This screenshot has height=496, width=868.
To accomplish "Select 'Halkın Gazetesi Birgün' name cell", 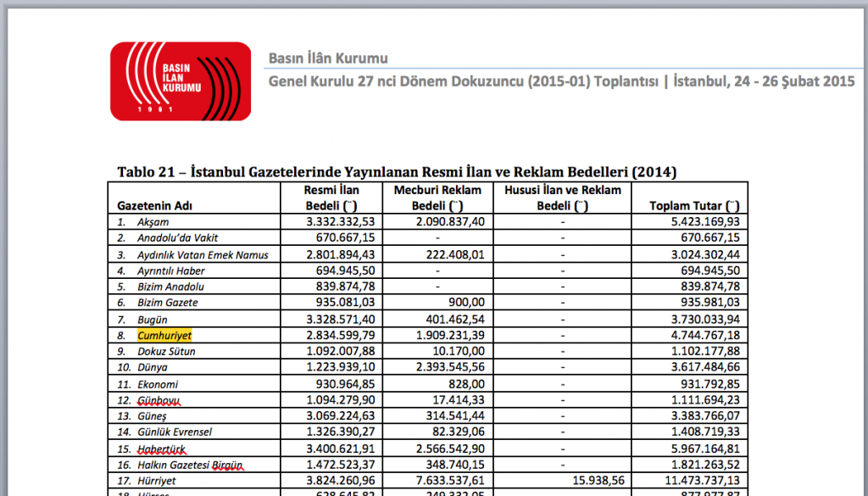I will (x=190, y=465).
